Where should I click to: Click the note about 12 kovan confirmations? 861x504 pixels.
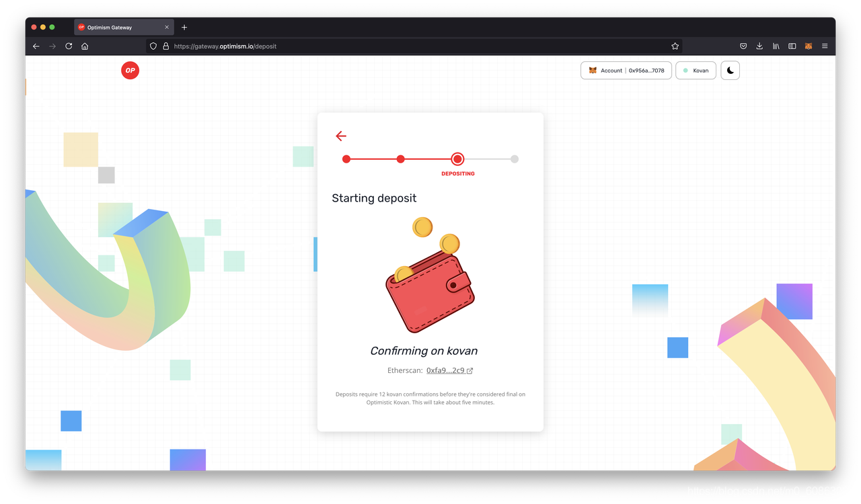430,398
